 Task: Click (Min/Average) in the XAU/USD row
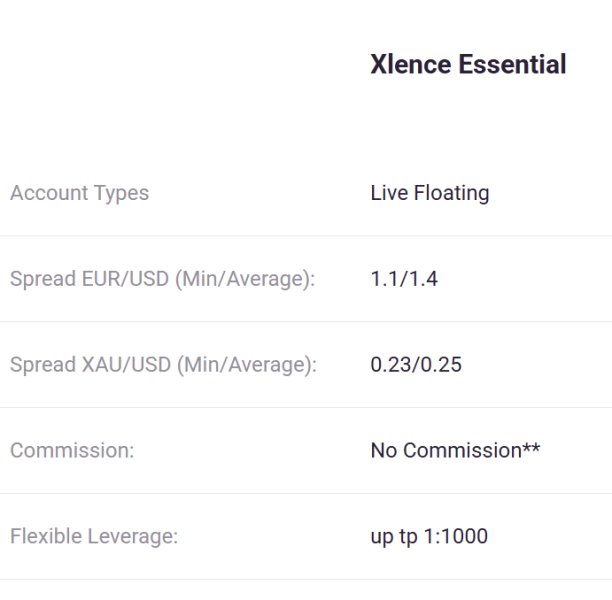(246, 365)
